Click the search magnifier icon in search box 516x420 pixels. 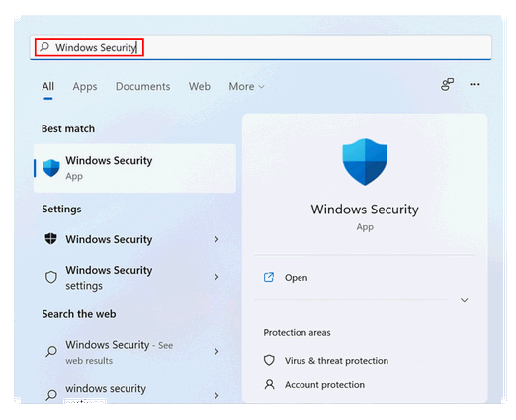44,47
